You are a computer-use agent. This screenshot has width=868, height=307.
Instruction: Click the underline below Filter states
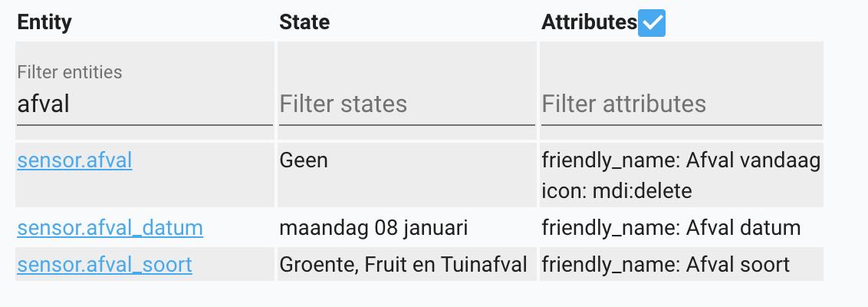tap(406, 124)
